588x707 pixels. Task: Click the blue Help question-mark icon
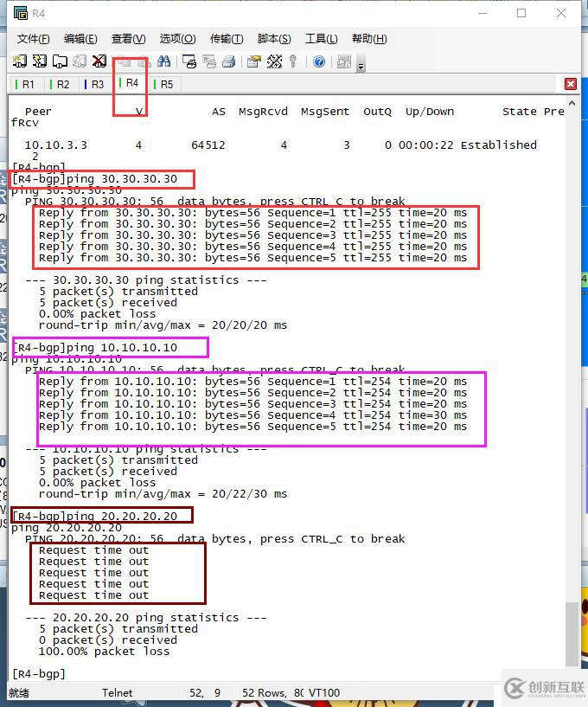click(319, 61)
